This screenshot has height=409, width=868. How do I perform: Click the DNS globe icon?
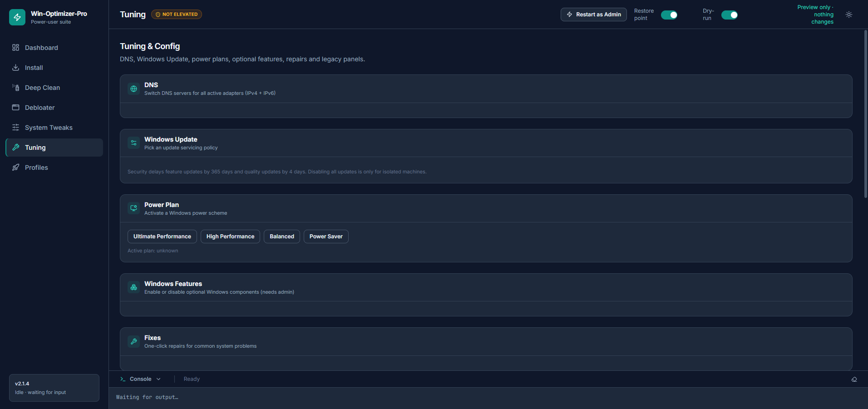point(134,89)
